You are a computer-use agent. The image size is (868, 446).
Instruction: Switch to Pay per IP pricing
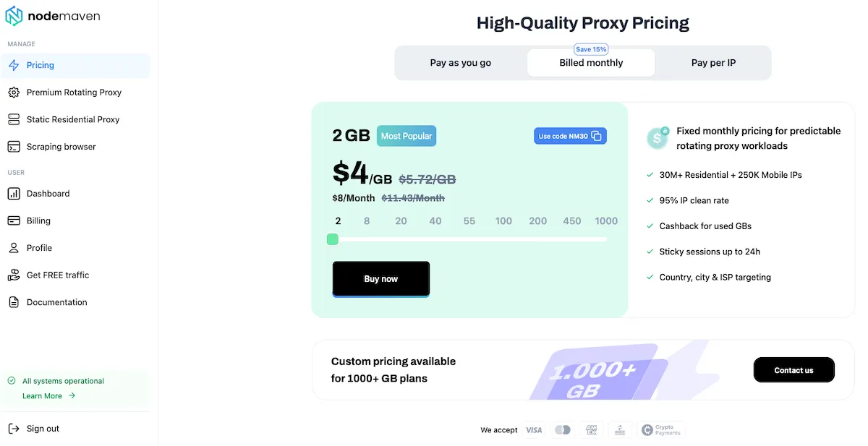tap(713, 63)
